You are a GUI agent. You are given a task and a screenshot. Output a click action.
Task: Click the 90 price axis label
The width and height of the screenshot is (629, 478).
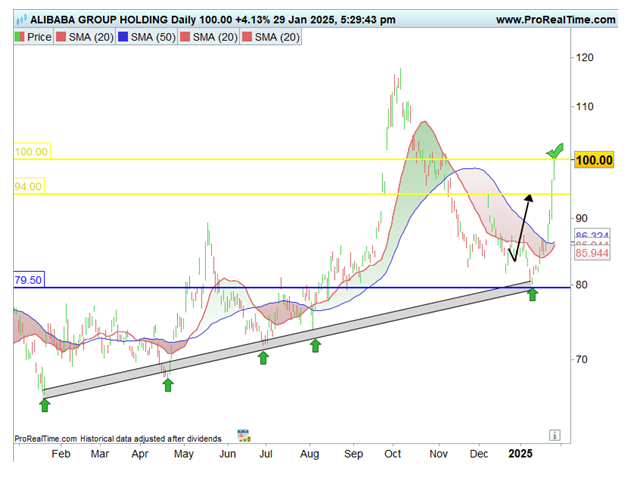581,219
